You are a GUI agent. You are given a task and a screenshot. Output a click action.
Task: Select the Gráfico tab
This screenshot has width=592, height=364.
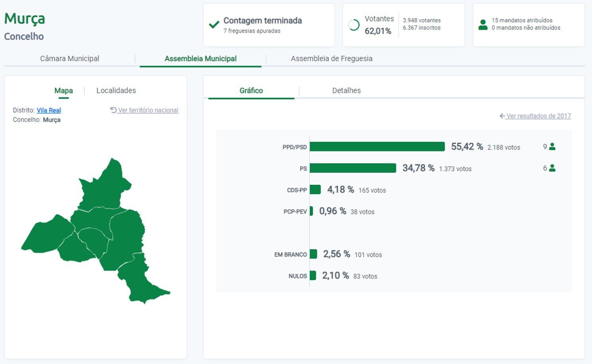coord(251,91)
